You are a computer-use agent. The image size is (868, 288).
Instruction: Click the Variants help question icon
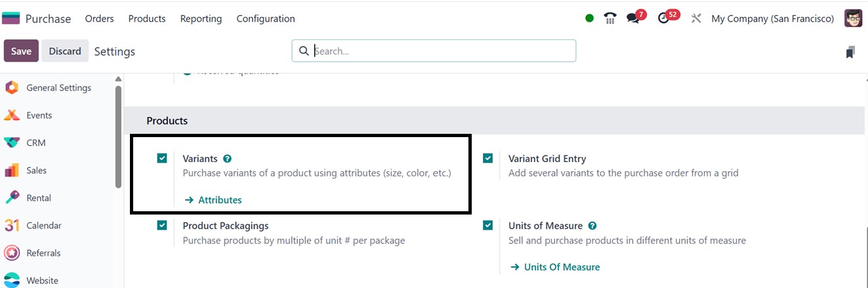pyautogui.click(x=227, y=159)
